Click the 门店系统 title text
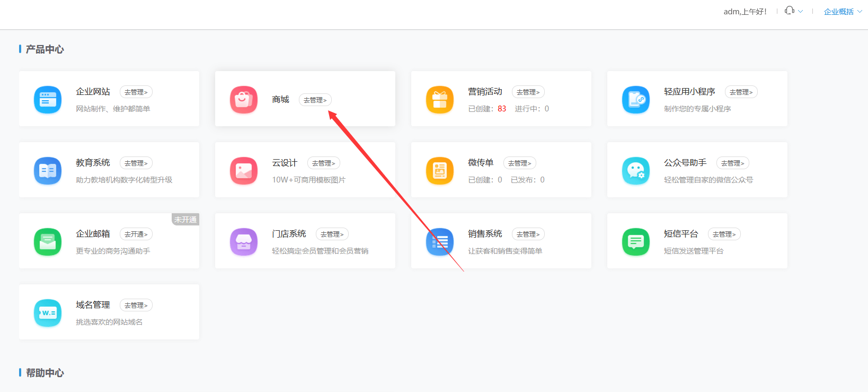 click(x=289, y=234)
